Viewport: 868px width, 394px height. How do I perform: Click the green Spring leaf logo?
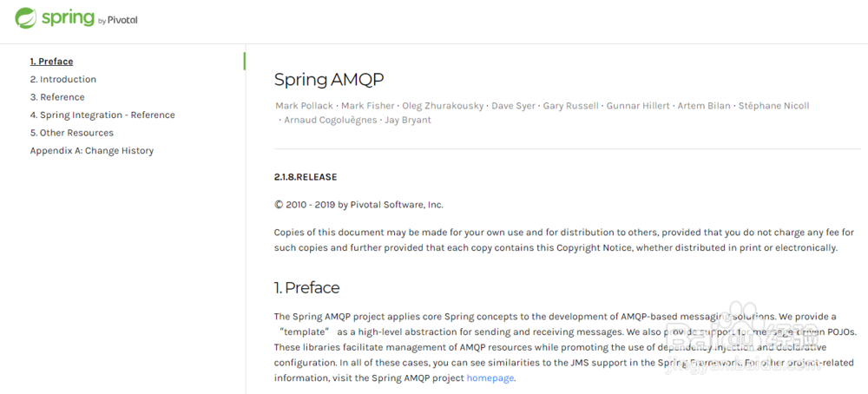point(25,17)
